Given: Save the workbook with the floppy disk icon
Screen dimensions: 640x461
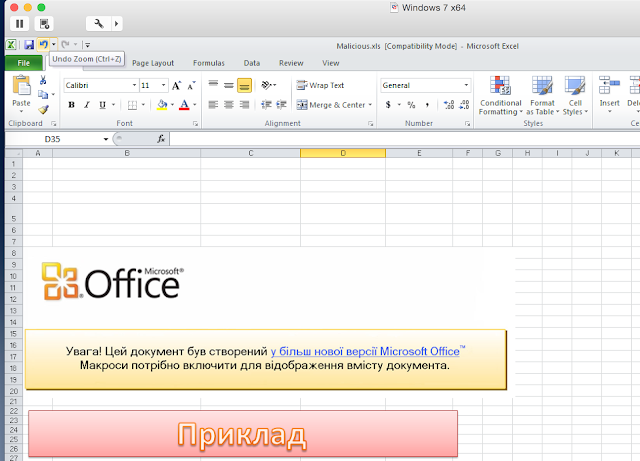Looking at the screenshot, I should pyautogui.click(x=29, y=45).
